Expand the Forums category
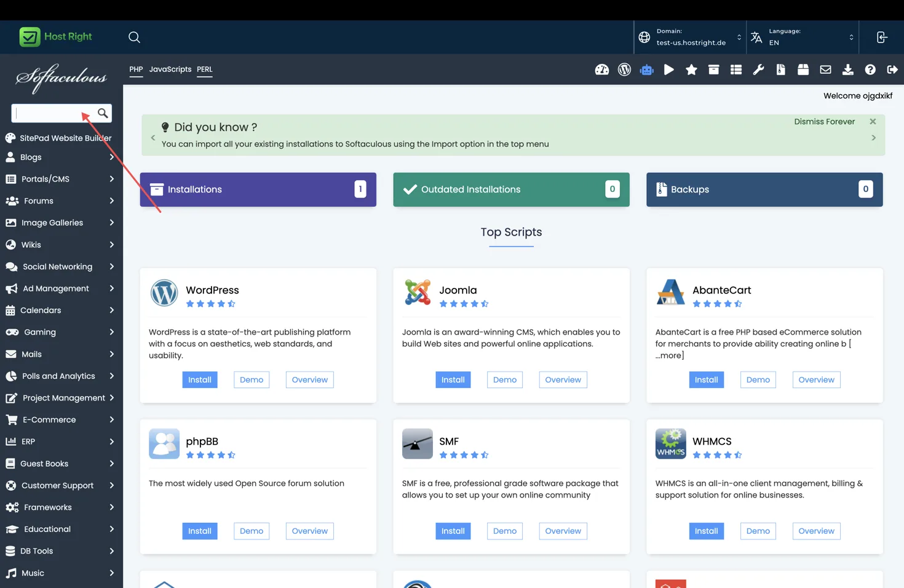 (60, 201)
